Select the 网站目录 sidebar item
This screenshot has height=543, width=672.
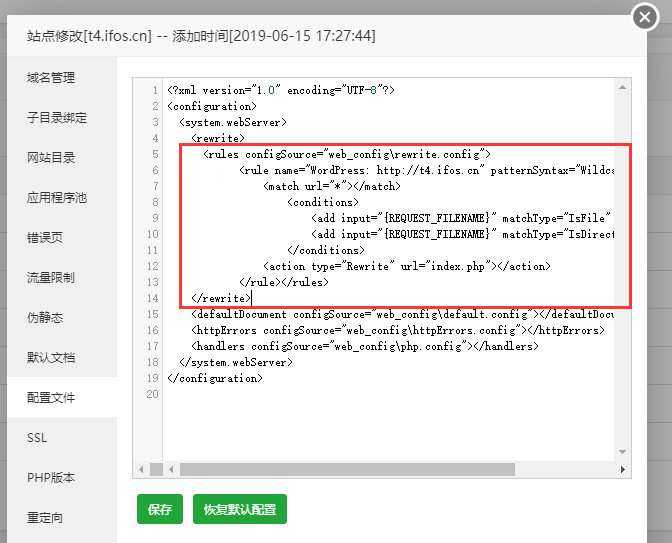pos(51,158)
